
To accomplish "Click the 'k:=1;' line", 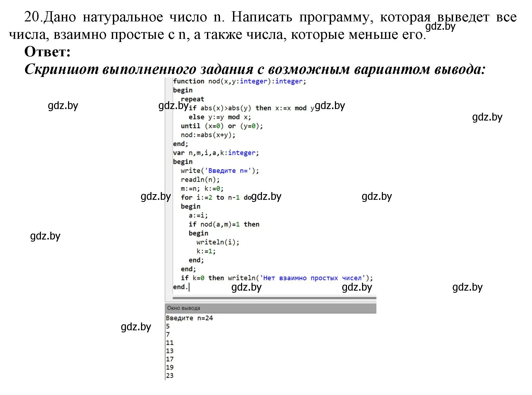I will coord(206,251).
